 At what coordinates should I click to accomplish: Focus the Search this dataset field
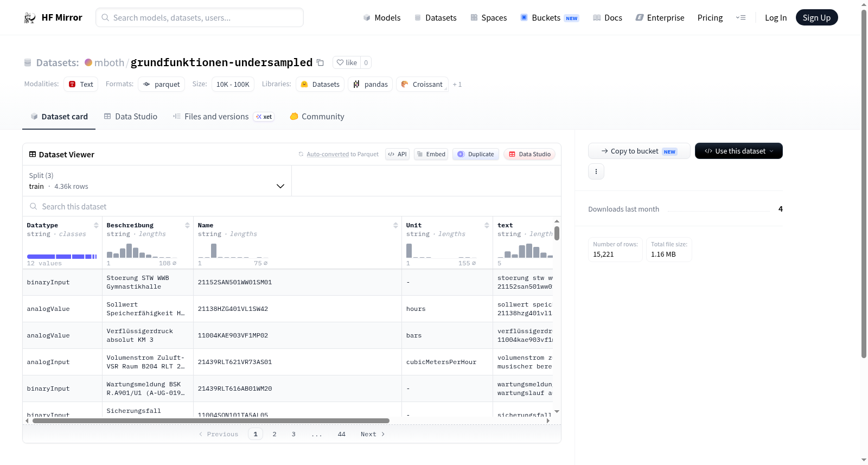coord(292,207)
